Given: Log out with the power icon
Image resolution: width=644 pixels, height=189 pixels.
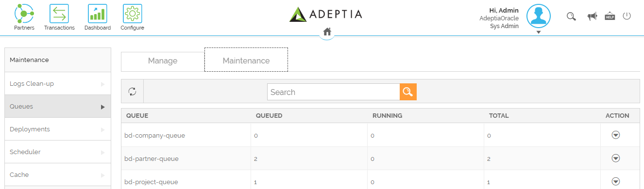Looking at the screenshot, I should click(627, 16).
